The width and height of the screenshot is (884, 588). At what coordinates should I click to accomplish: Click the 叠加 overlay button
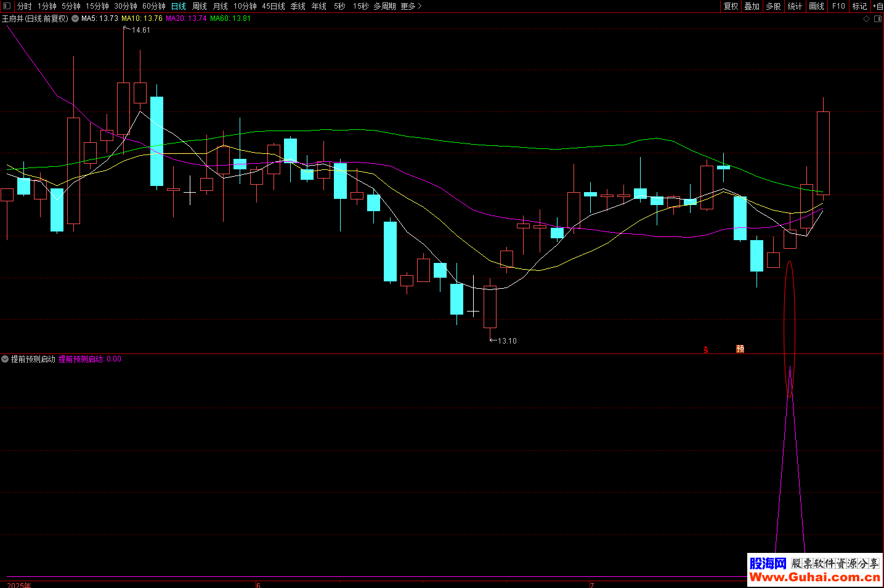[752, 6]
